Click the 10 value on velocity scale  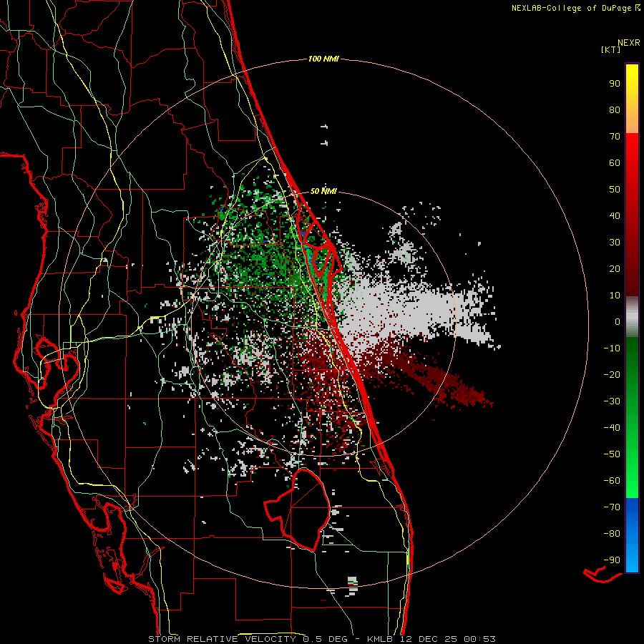pyautogui.click(x=615, y=296)
